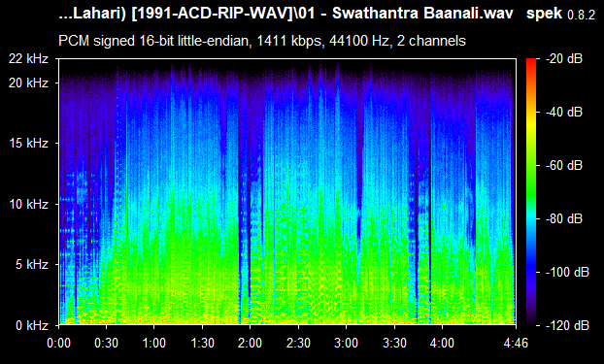Screen dimensions: 604x364
Task: Click the 22 kHz frequency axis label
Action: 29,59
